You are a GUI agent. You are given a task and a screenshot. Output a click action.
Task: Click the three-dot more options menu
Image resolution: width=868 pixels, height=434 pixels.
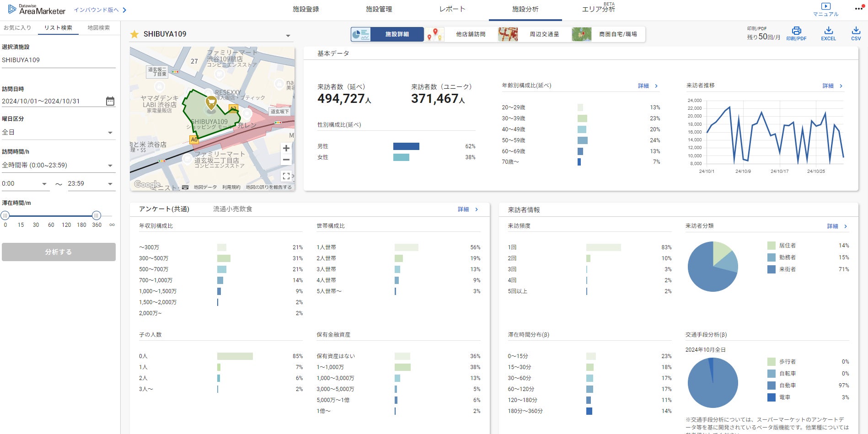pyautogui.click(x=858, y=9)
